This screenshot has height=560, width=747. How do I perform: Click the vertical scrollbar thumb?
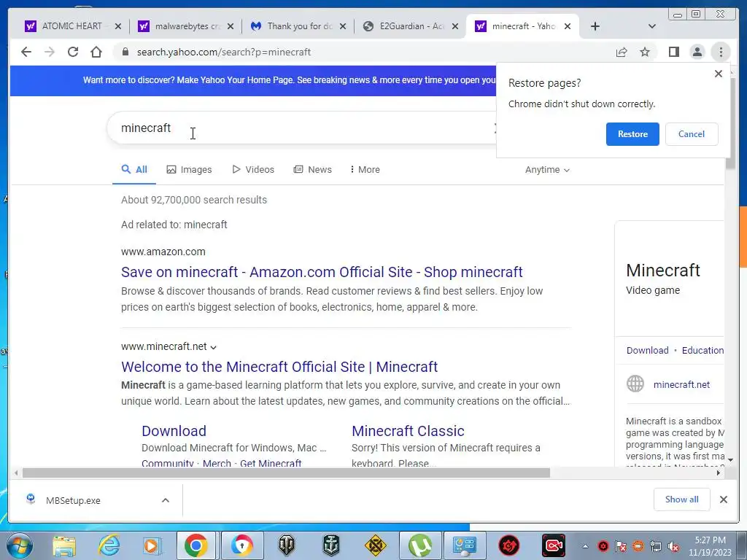tap(729, 124)
